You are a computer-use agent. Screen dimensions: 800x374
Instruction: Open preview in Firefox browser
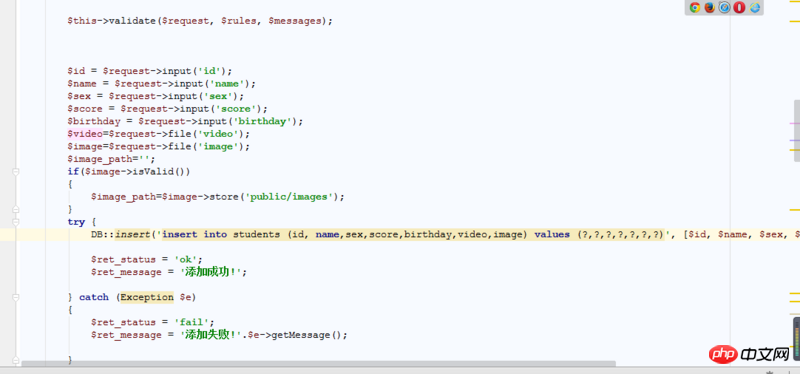click(710, 7)
